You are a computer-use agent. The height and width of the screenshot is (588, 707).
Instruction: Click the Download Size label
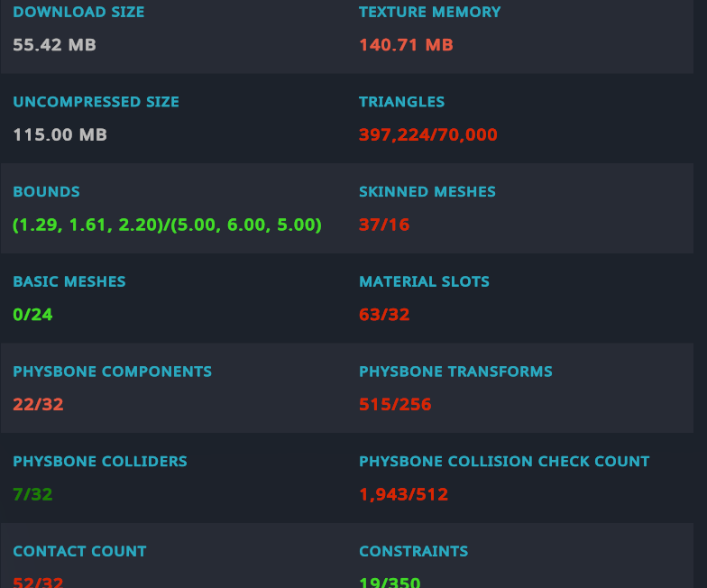click(78, 12)
